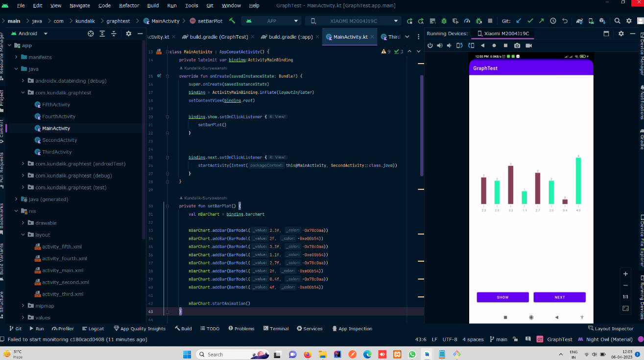Tap SHOW button on phone screen
644x360 pixels.
click(x=502, y=297)
